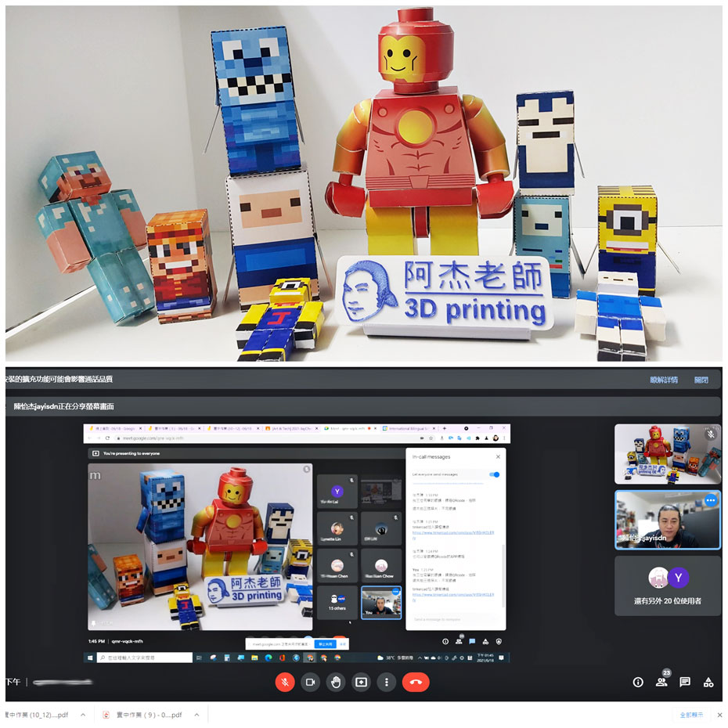Select the paper figures participant tile
Image resolution: width=728 pixels, height=728 pixels.
pos(668,454)
